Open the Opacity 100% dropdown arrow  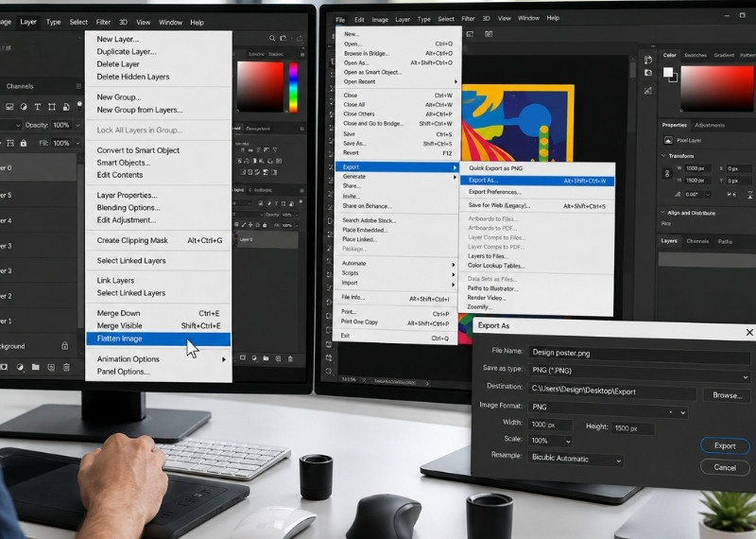coord(77,126)
